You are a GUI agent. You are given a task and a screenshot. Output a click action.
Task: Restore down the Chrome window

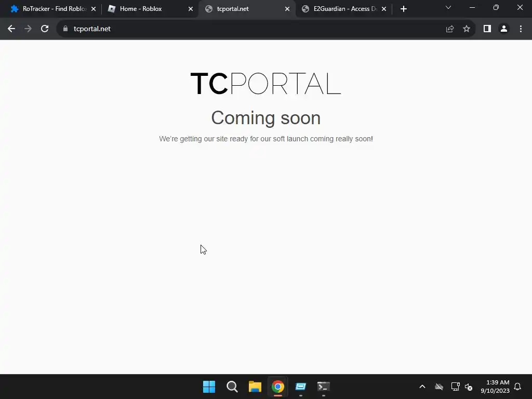click(x=496, y=7)
